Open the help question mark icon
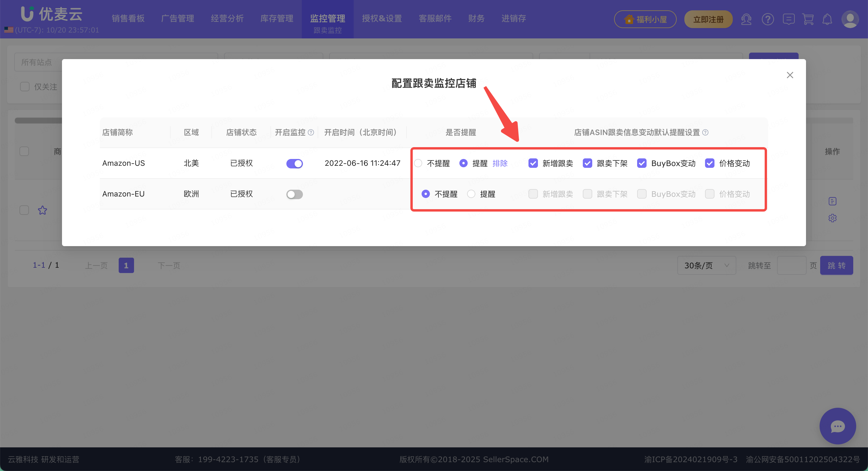 click(768, 19)
